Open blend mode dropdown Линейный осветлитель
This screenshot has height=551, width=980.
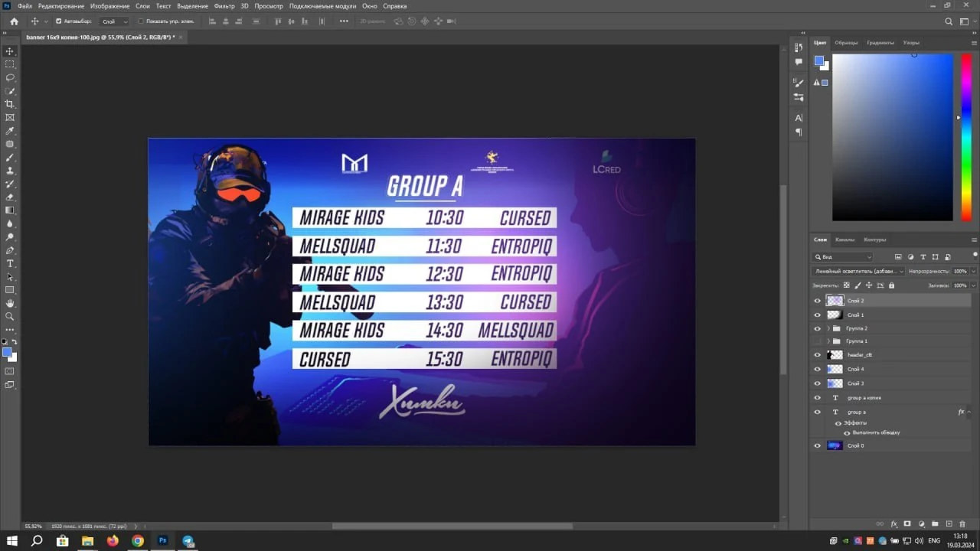tap(858, 271)
